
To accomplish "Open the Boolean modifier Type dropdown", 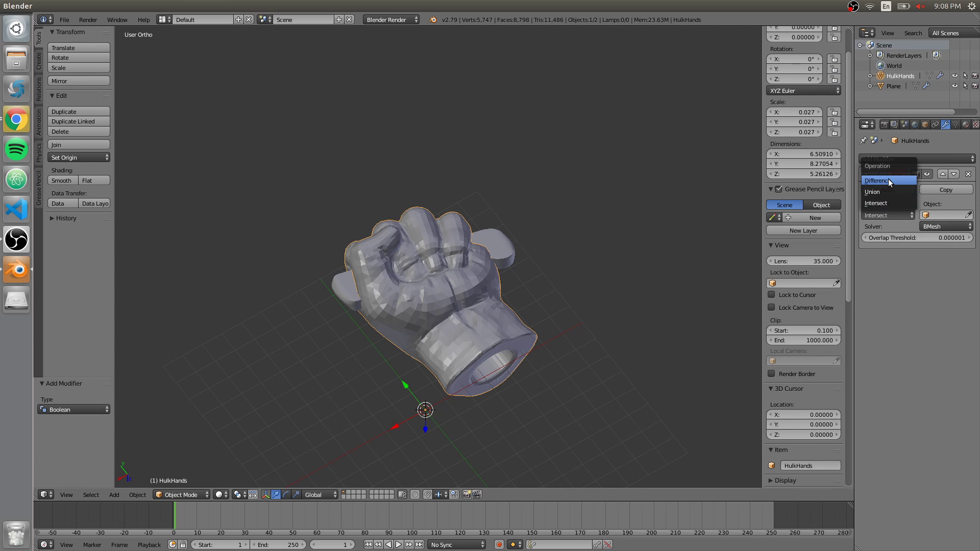I will coord(73,409).
